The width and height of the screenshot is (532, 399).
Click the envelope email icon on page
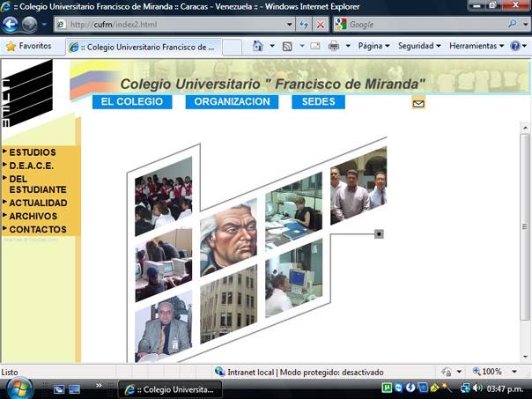[418, 103]
